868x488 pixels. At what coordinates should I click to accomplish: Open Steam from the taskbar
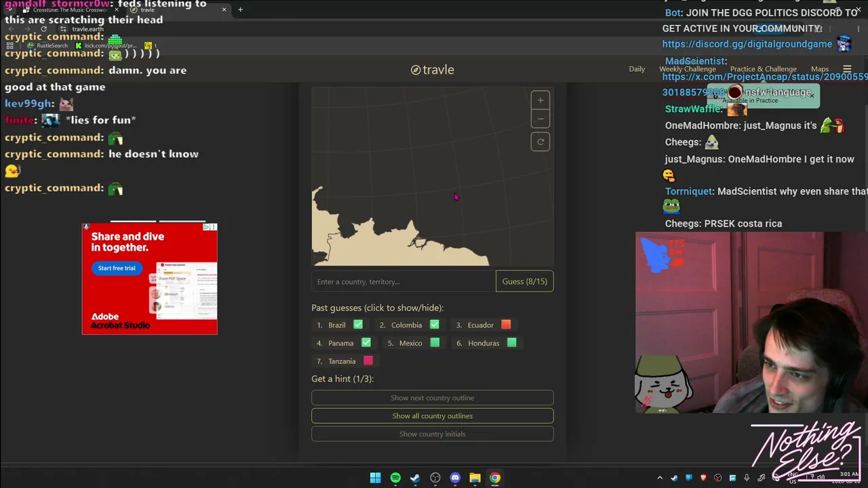415,478
